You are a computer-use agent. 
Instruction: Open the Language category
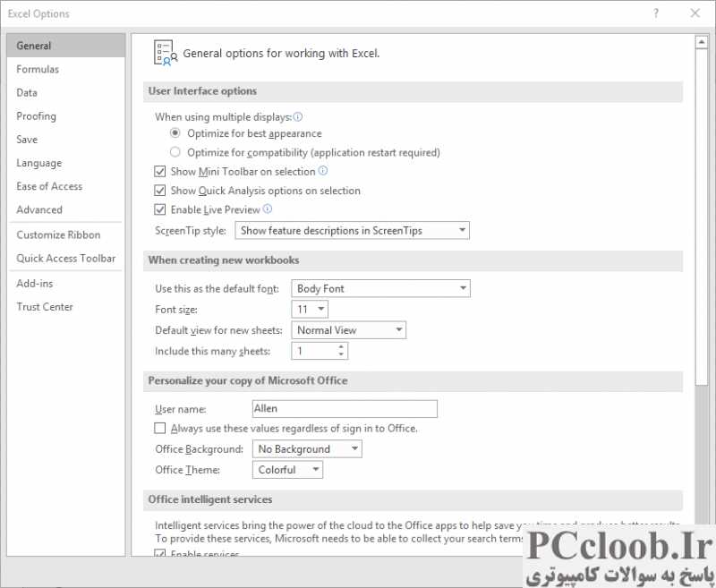[x=66, y=163]
